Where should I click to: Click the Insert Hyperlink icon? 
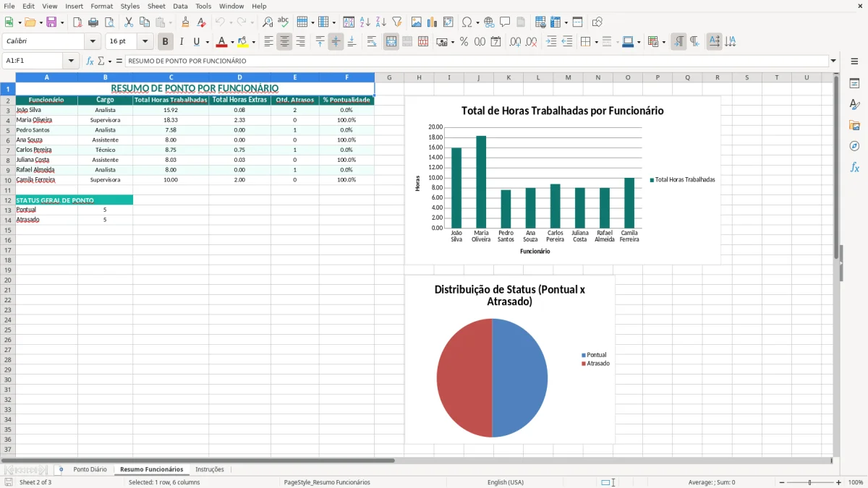(x=489, y=22)
